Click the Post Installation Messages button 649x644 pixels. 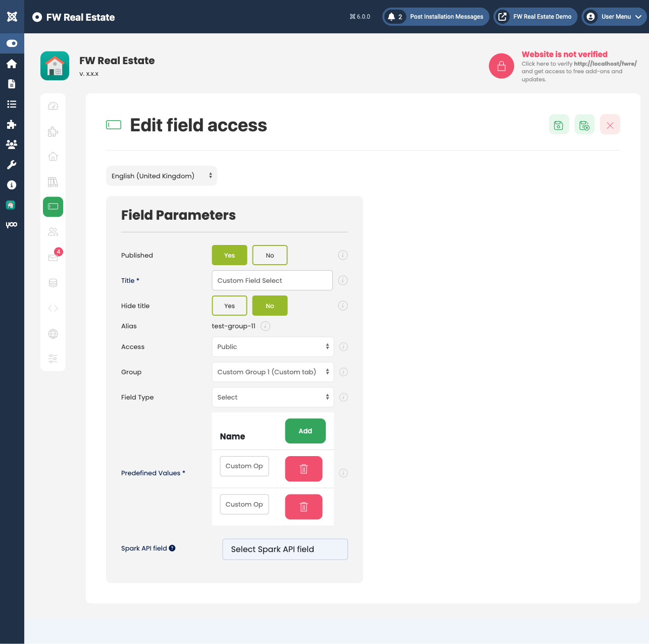[x=435, y=16]
